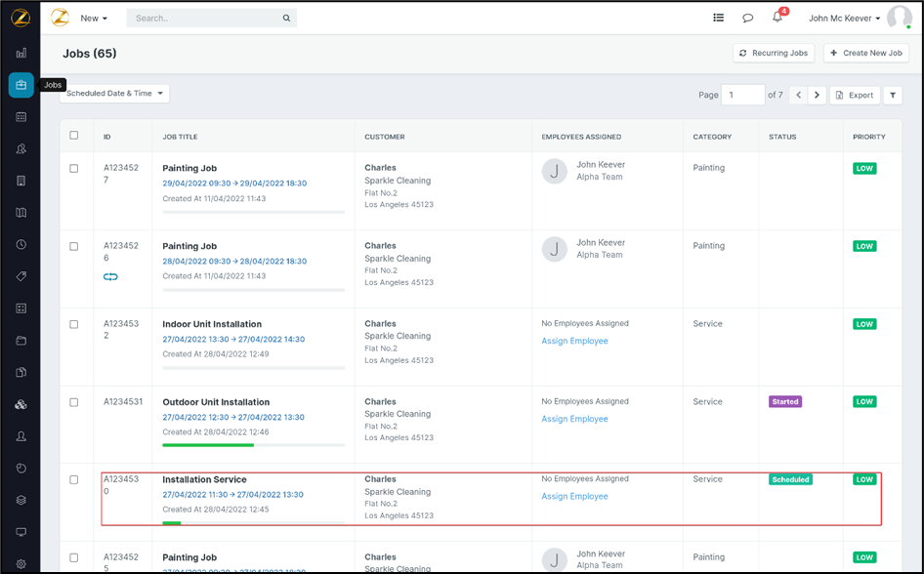Click the clock icon in sidebar
The image size is (924, 574).
21,244
